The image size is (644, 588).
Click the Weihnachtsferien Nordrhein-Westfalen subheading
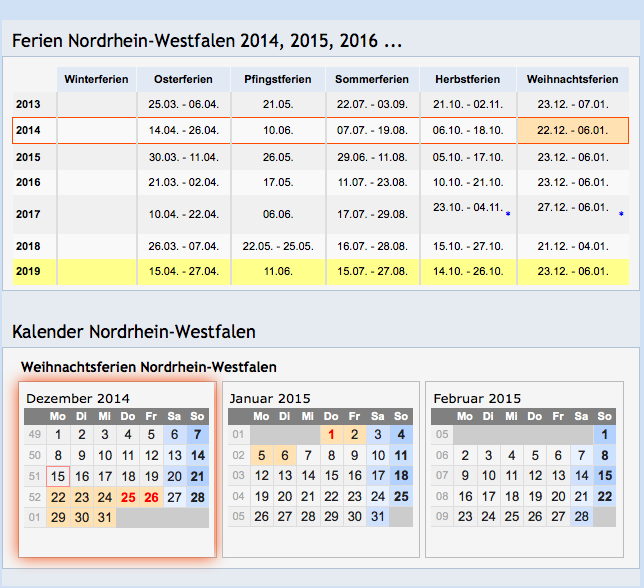coord(149,367)
